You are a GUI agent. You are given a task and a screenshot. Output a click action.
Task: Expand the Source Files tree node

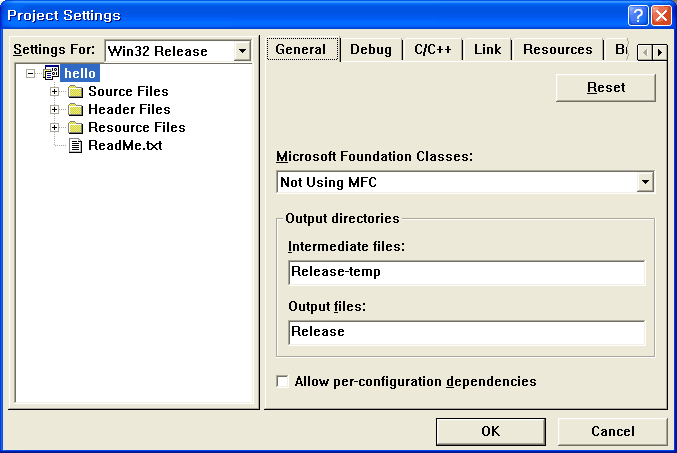(x=55, y=92)
